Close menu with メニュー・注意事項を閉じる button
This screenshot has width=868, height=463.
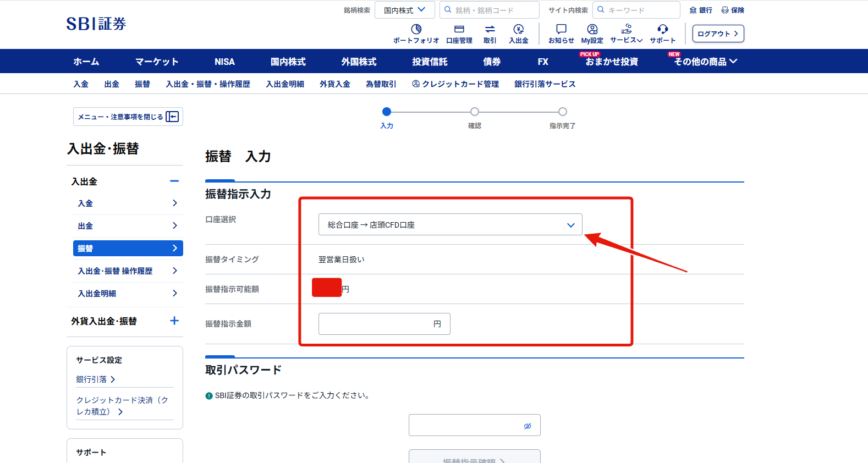coord(128,117)
